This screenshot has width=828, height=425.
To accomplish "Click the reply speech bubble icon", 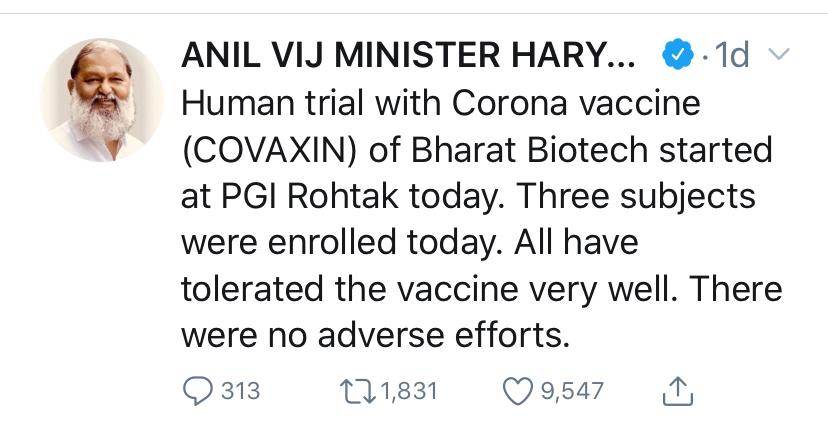I will coord(197,391).
